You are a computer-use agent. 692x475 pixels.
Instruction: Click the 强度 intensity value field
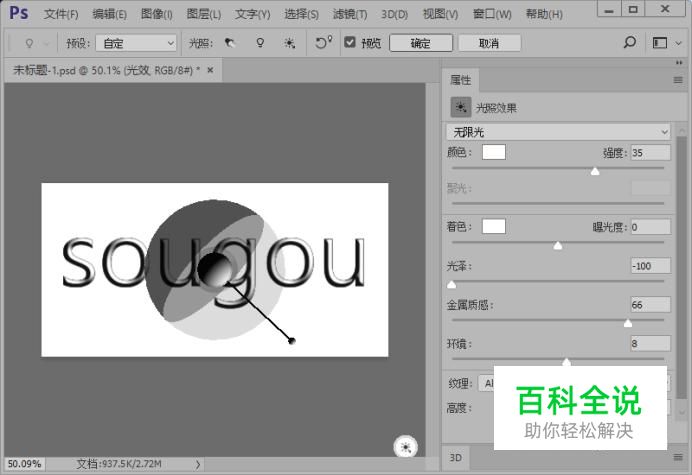[x=651, y=153]
